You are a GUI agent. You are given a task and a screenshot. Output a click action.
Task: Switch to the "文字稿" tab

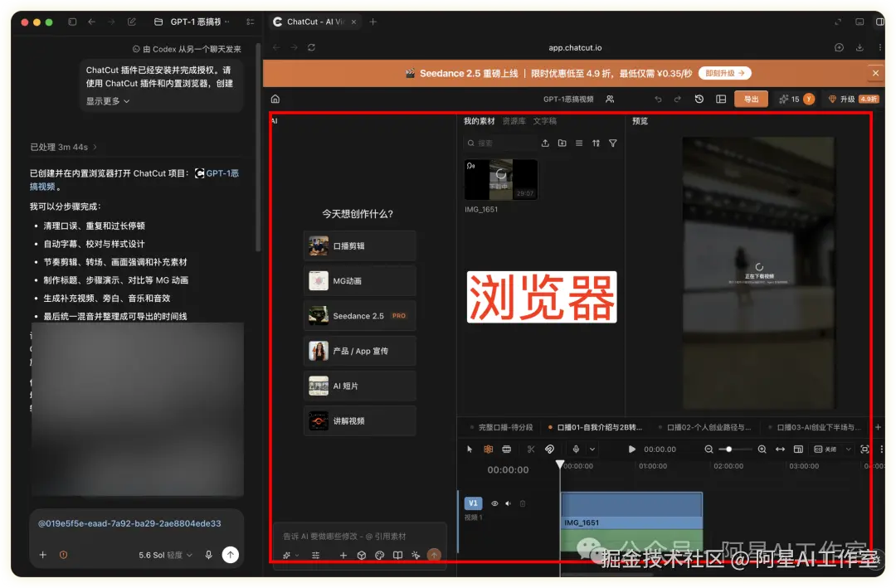tap(544, 121)
